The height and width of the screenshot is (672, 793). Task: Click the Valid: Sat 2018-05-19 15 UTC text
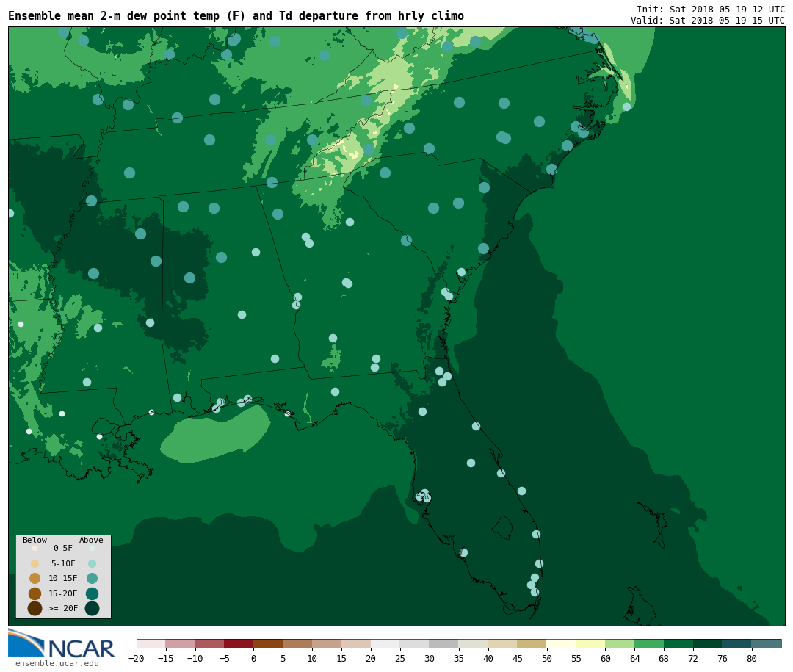pos(708,21)
